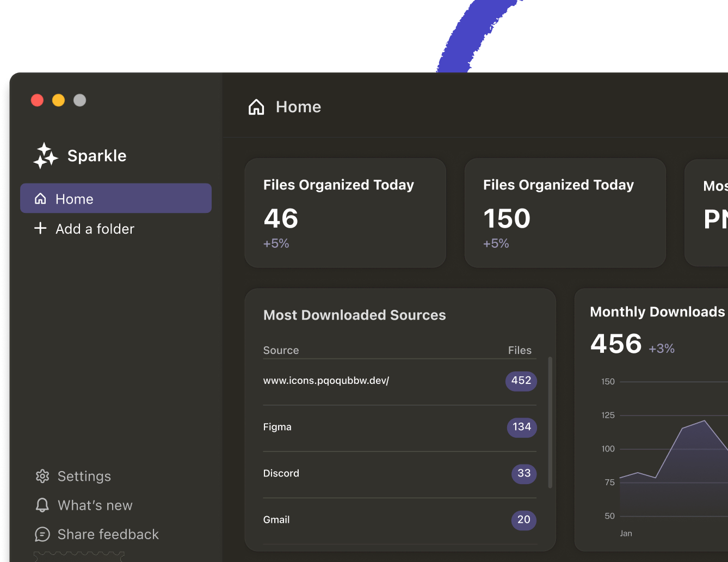Screen dimensions: 728x562
Task: Click the Share feedback chat bubble icon
Action: 42,534
